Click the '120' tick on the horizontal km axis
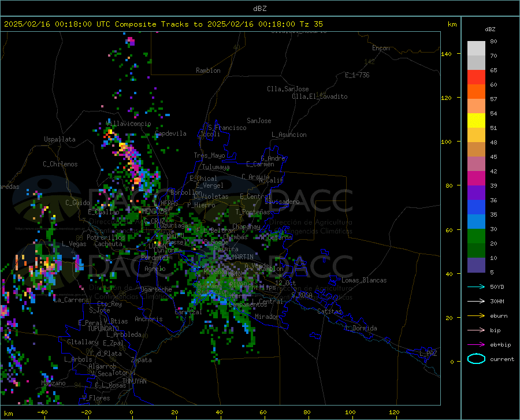The height and width of the screenshot is (420, 520). click(x=394, y=412)
